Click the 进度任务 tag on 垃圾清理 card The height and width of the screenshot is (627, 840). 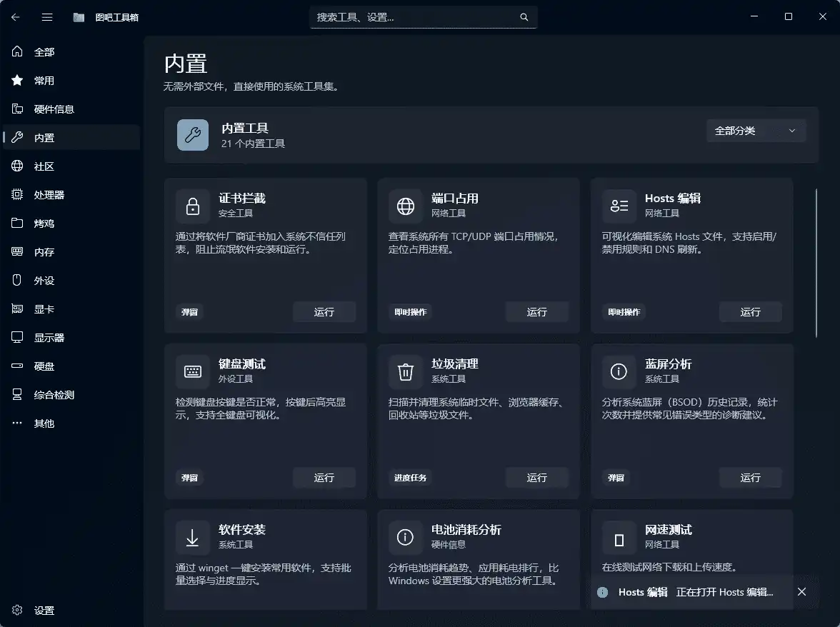pos(410,477)
